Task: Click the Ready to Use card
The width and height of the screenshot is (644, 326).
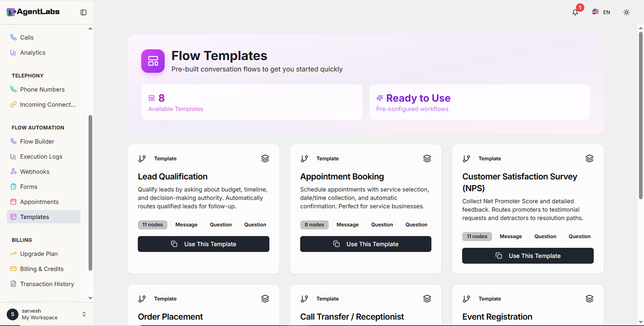Action: pyautogui.click(x=480, y=102)
